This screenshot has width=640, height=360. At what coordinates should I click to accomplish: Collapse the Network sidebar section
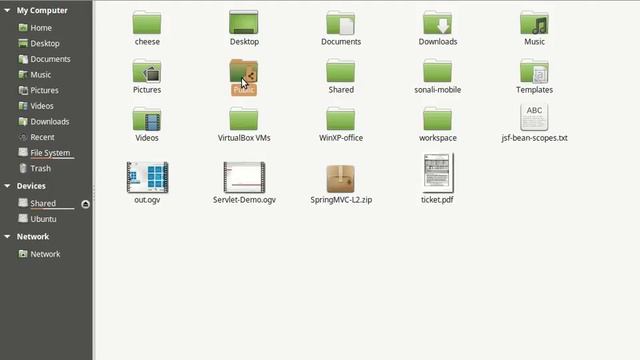[x=7, y=236]
